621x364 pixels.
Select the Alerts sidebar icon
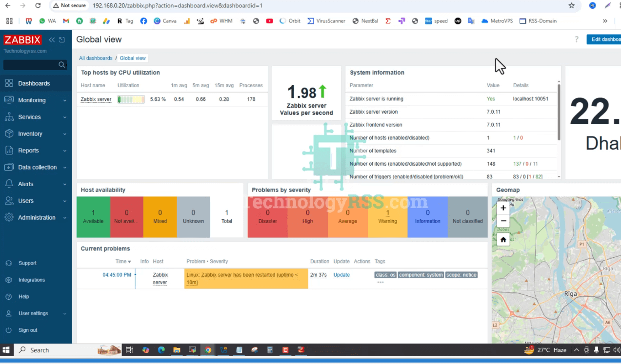pyautogui.click(x=9, y=184)
